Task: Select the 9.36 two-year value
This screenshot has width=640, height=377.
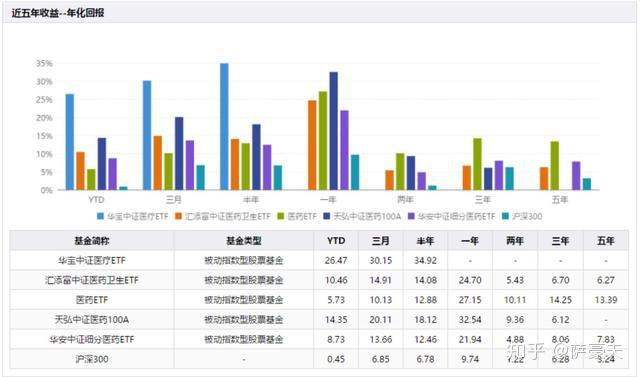Action: (515, 319)
